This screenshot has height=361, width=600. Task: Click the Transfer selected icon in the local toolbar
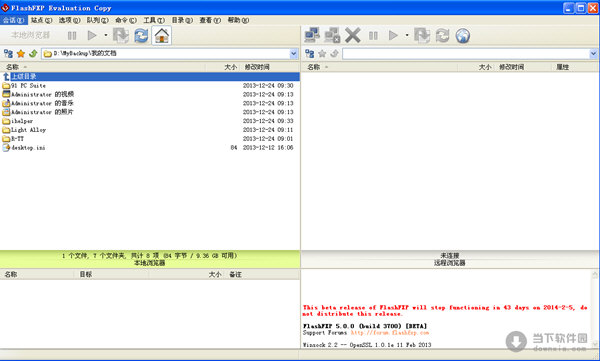coord(121,35)
